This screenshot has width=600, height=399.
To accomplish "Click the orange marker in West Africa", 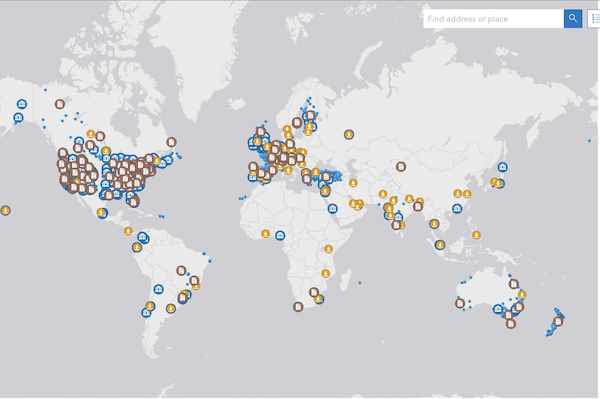I will click(265, 234).
